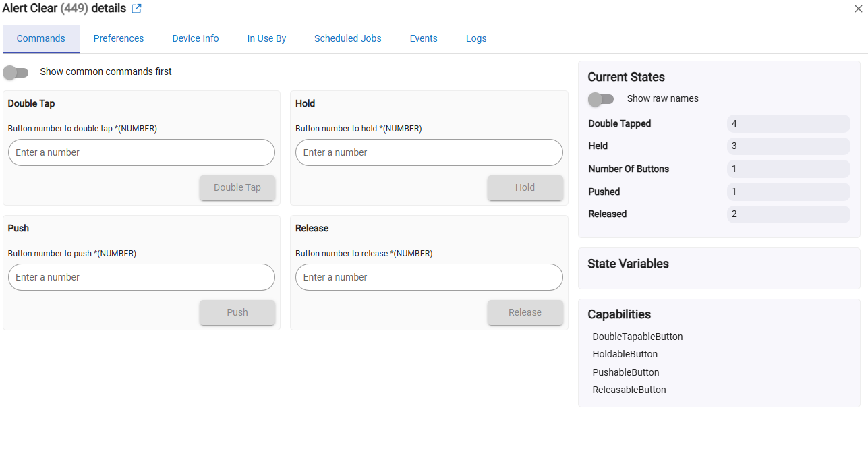Image resolution: width=868 pixels, height=468 pixels.
Task: Open the Scheduled Jobs tab
Action: pyautogui.click(x=348, y=38)
